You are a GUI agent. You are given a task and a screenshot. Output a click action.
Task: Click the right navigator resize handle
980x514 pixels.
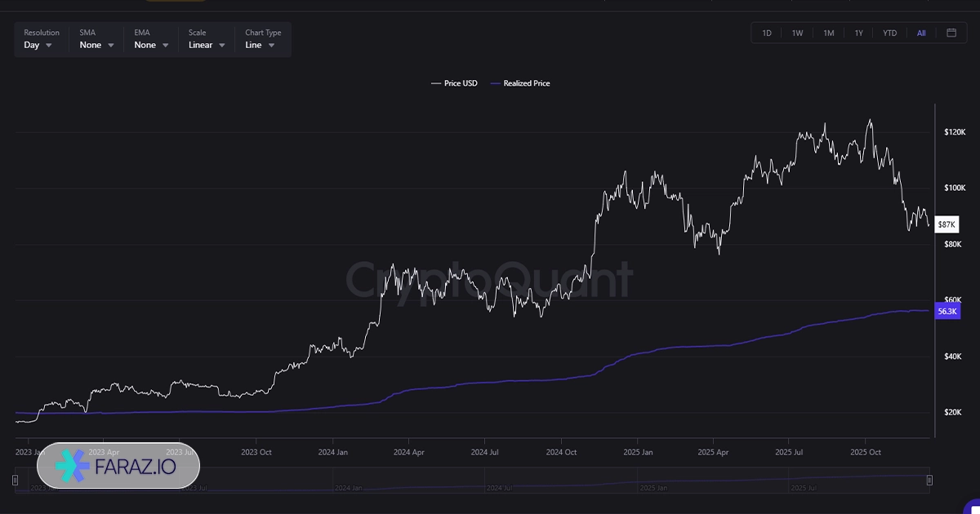[x=929, y=481]
